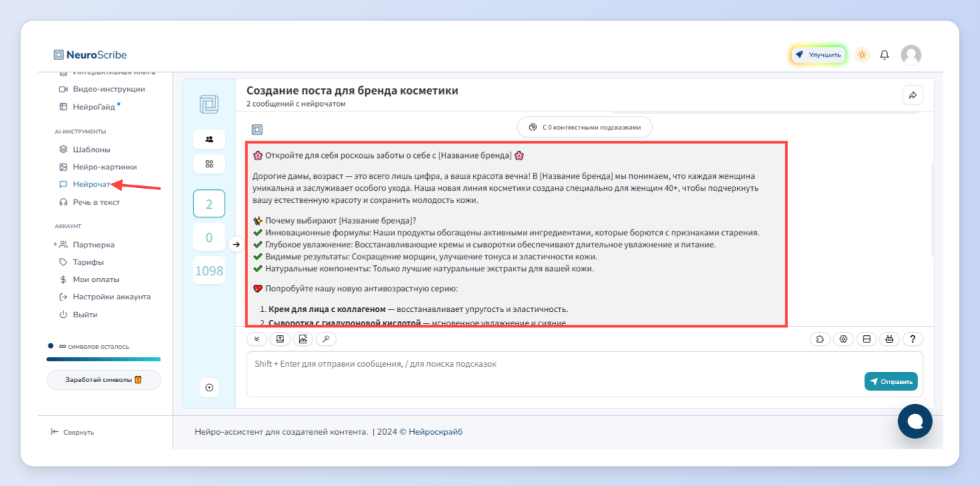The width and height of the screenshot is (980, 486).
Task: Click the chat panel logo icon
Action: (209, 105)
